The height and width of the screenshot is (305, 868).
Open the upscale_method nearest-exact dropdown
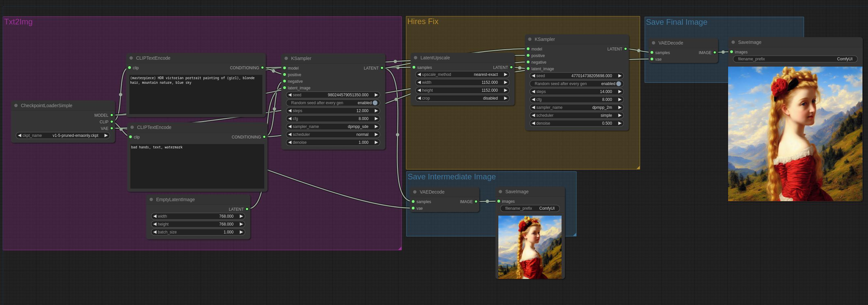[462, 75]
